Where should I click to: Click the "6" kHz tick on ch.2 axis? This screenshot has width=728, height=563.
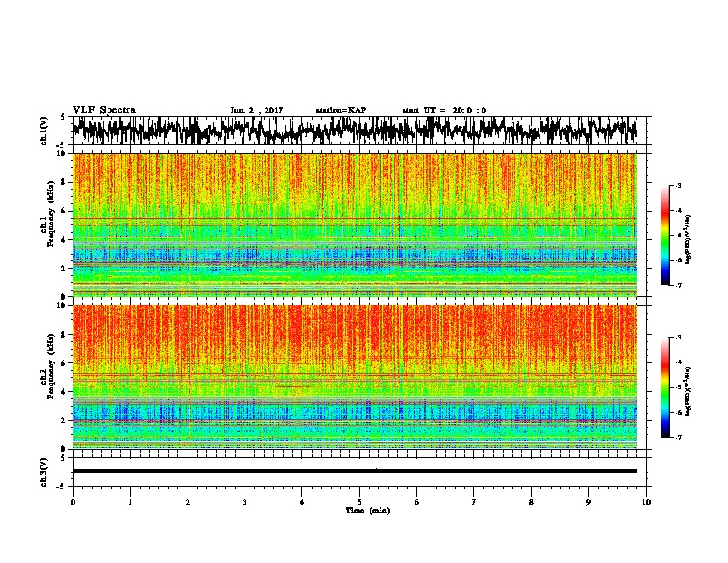[64, 363]
